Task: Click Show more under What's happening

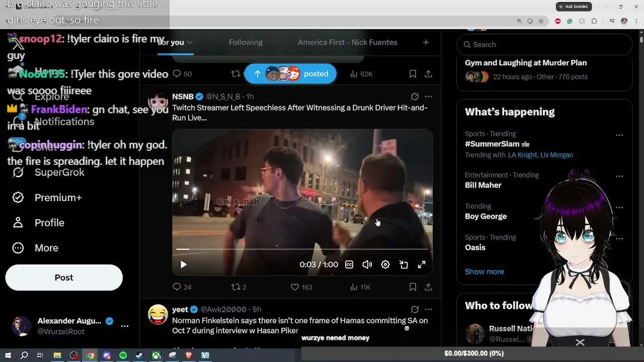Action: 484,271
